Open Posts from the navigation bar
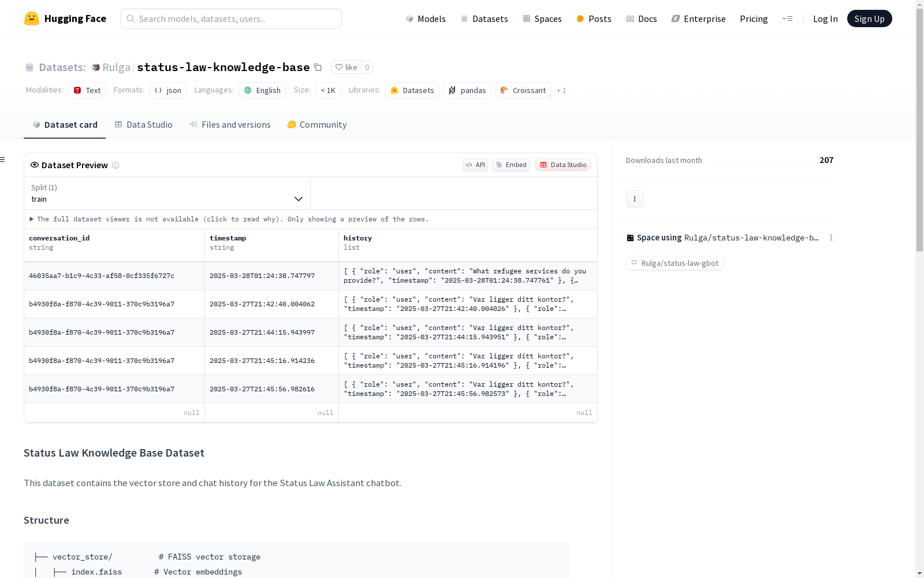Screen dimensions: 924x578 click(x=594, y=18)
